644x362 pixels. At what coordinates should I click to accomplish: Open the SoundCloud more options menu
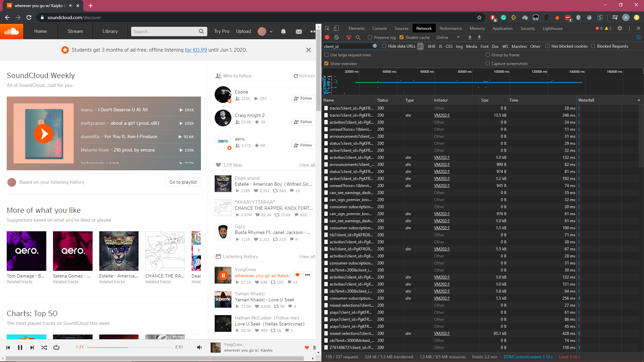(313, 32)
